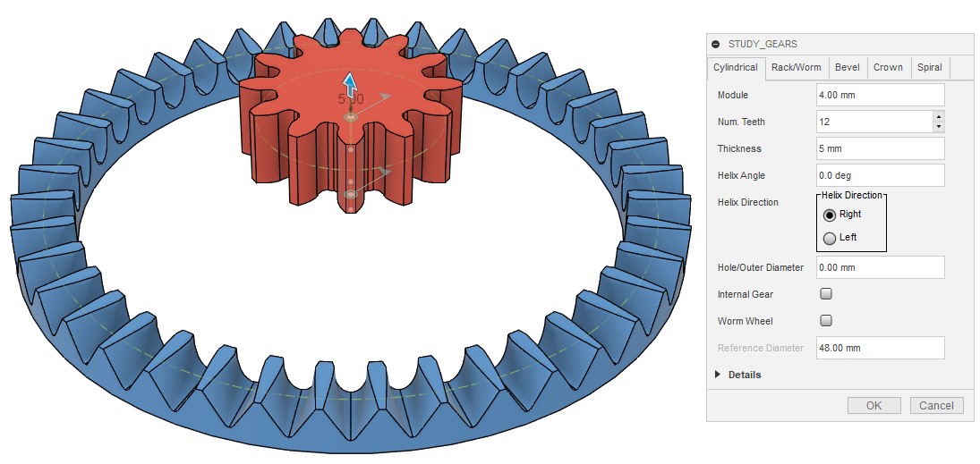This screenshot has width=980, height=464.
Task: Click the Module value field
Action: (880, 95)
